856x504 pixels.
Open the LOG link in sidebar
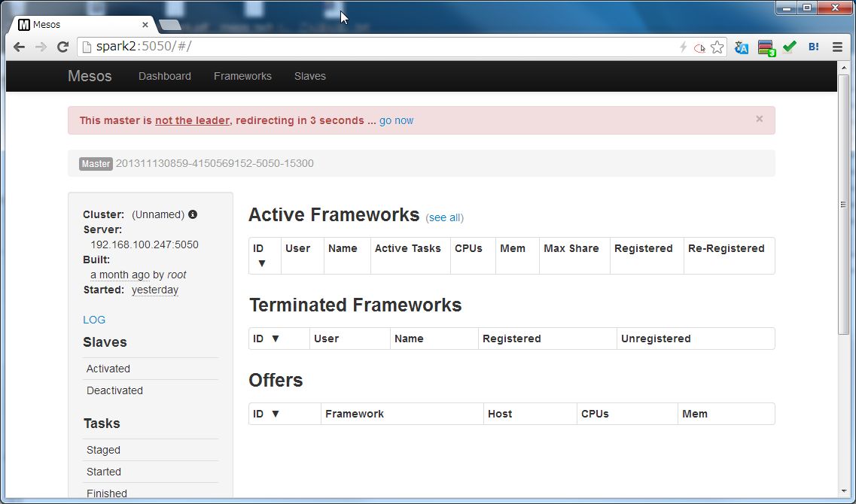[x=94, y=320]
